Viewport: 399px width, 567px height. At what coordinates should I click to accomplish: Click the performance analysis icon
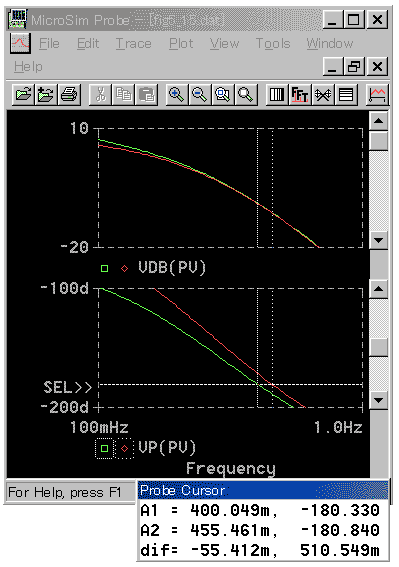[x=323, y=95]
